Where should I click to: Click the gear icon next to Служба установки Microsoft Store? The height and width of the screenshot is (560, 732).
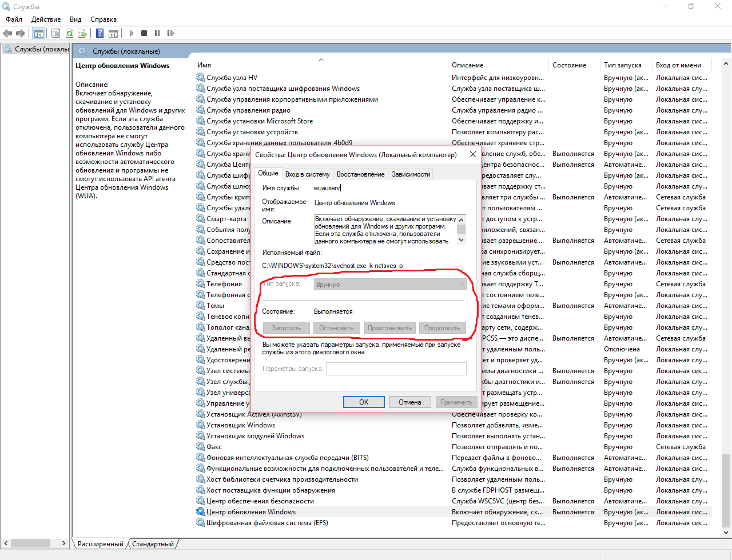point(201,121)
